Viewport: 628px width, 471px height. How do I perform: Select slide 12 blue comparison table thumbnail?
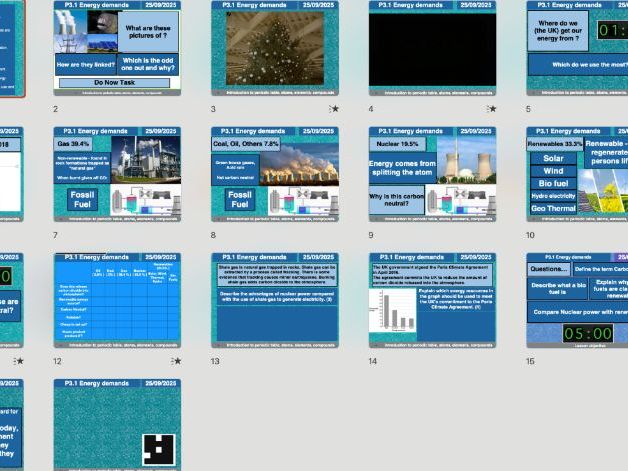point(117,300)
